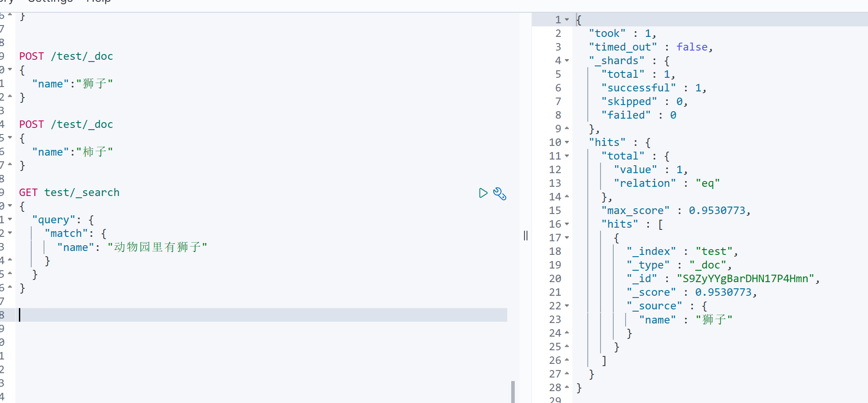Click the second POST /test/_doc line above 柿子
Image resolution: width=868 pixels, height=403 pixels.
(66, 124)
